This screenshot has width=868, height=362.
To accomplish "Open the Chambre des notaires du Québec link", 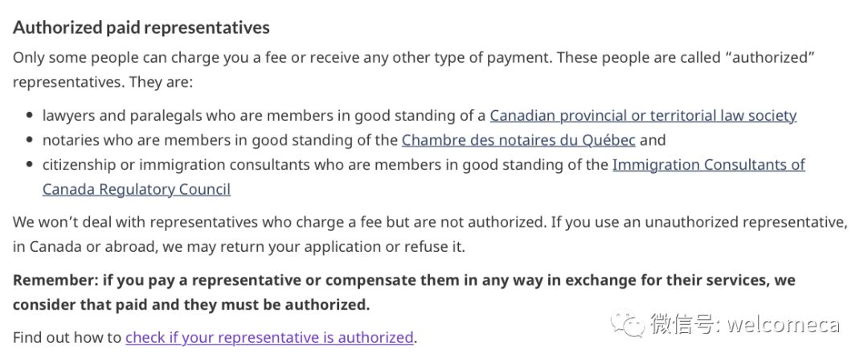I will 518,140.
